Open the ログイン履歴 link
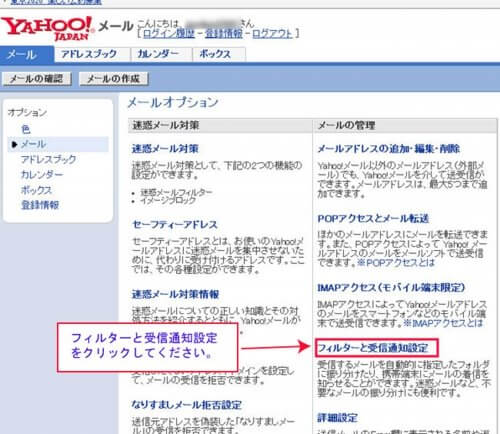 [169, 33]
